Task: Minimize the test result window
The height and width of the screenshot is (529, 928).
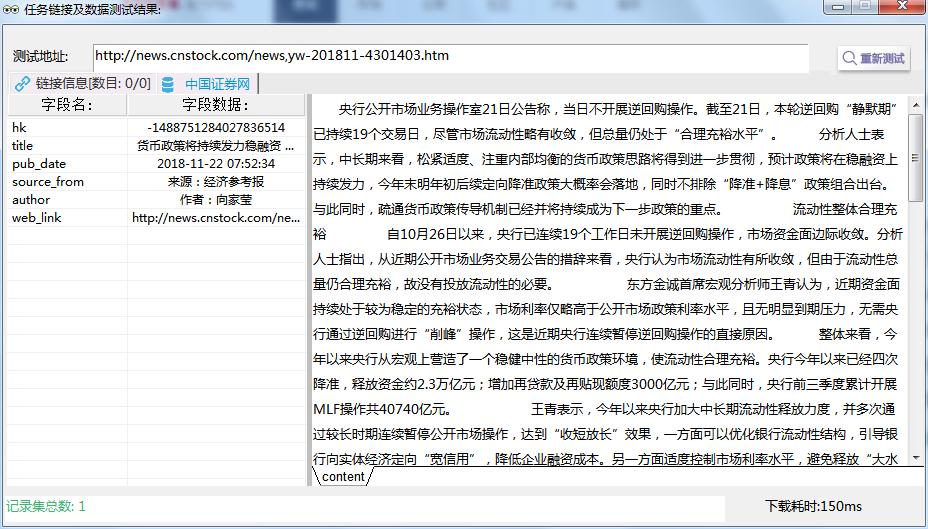Action: [x=837, y=7]
